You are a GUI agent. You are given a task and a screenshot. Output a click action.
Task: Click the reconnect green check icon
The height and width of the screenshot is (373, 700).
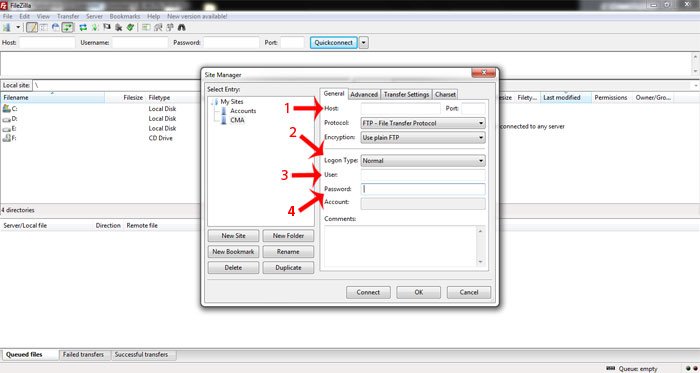[130, 28]
